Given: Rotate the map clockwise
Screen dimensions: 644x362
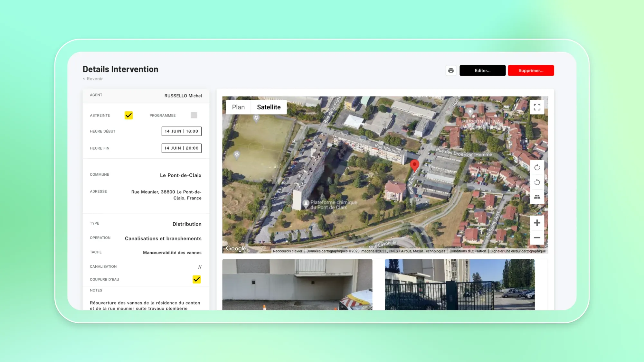Looking at the screenshot, I should point(537,167).
